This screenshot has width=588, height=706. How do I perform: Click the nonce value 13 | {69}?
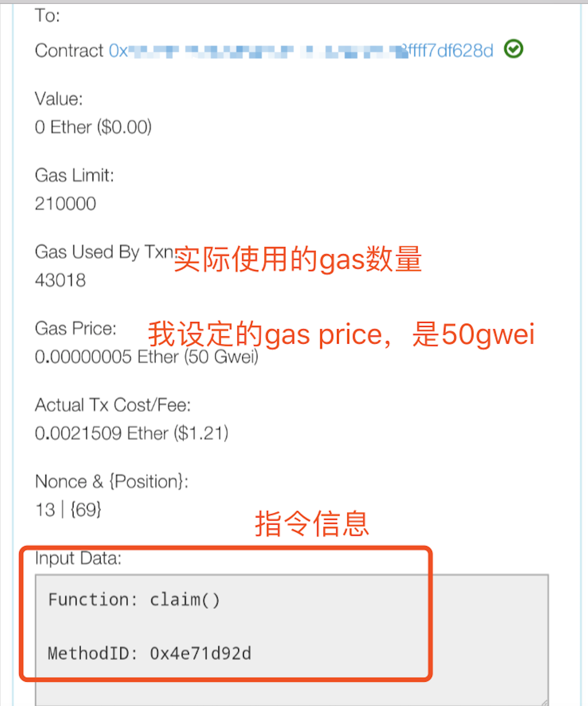[x=69, y=510]
